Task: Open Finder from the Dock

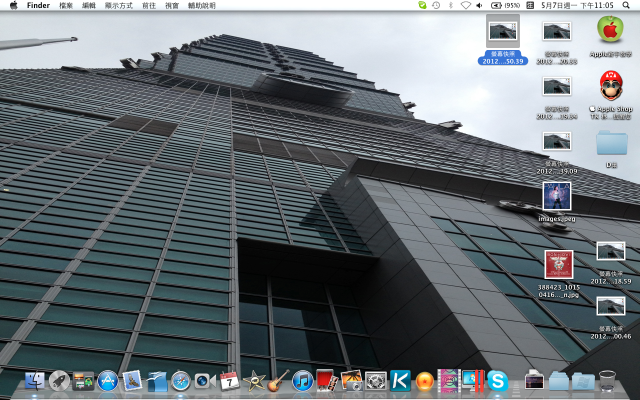Action: point(35,381)
